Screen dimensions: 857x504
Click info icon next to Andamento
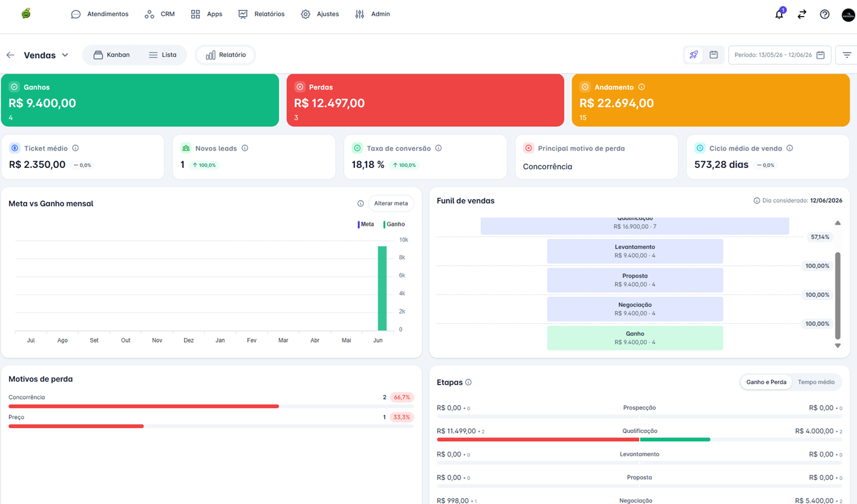coord(642,87)
